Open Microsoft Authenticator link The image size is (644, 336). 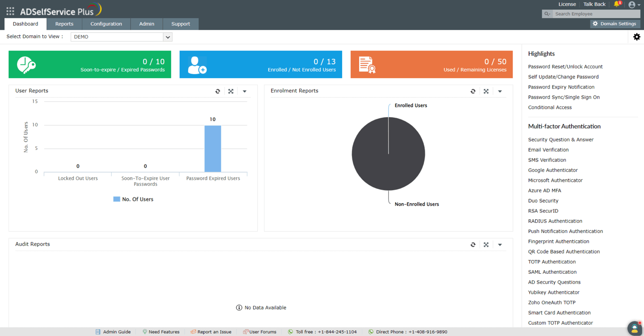coord(555,180)
